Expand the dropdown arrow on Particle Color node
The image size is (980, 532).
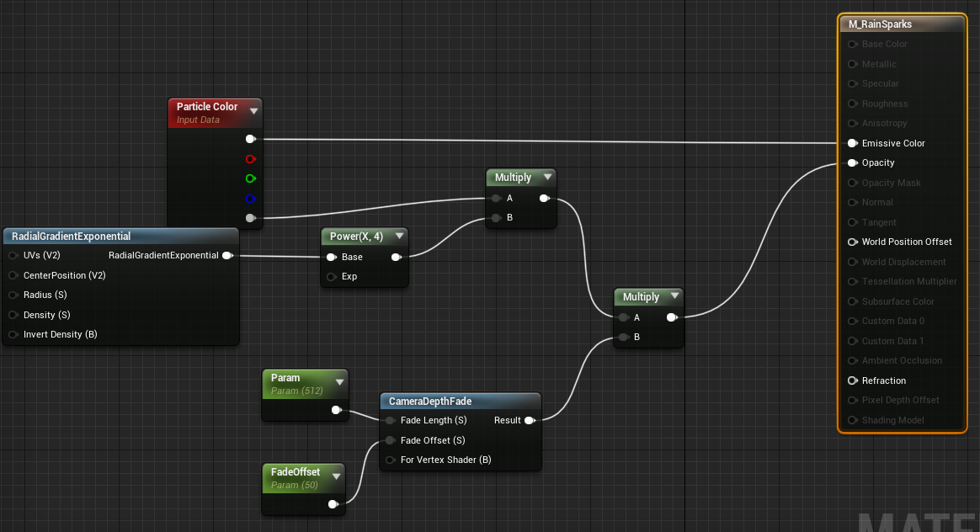point(254,110)
